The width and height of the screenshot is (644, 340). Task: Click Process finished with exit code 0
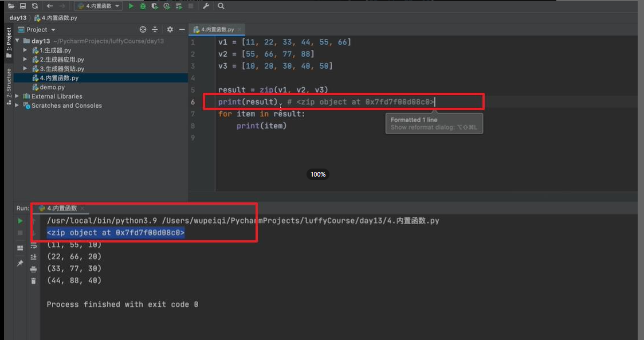coord(123,304)
